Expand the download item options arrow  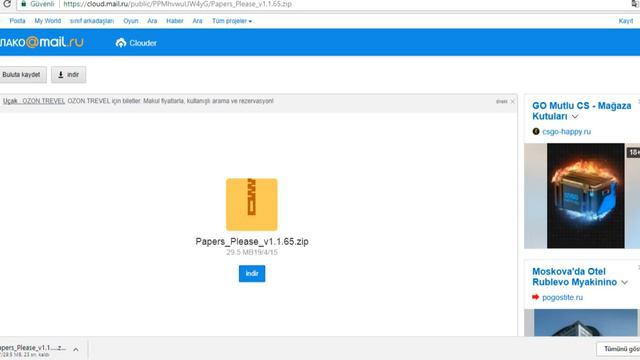76,350
